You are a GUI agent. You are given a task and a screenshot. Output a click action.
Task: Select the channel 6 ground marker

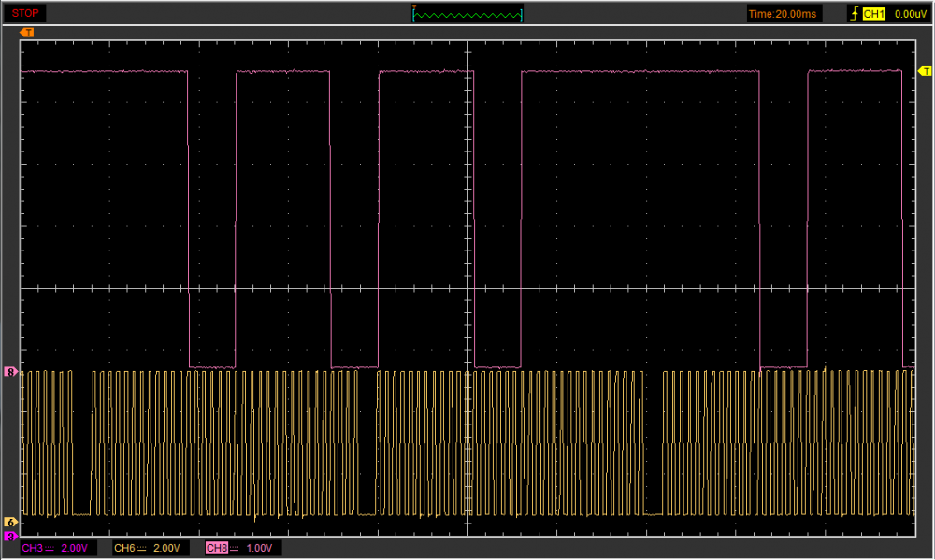[11, 522]
